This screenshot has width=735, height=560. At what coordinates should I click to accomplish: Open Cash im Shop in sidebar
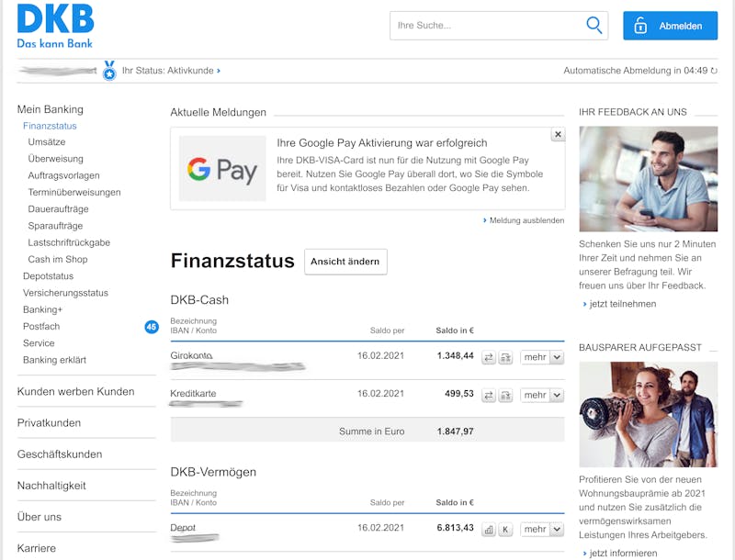click(58, 260)
